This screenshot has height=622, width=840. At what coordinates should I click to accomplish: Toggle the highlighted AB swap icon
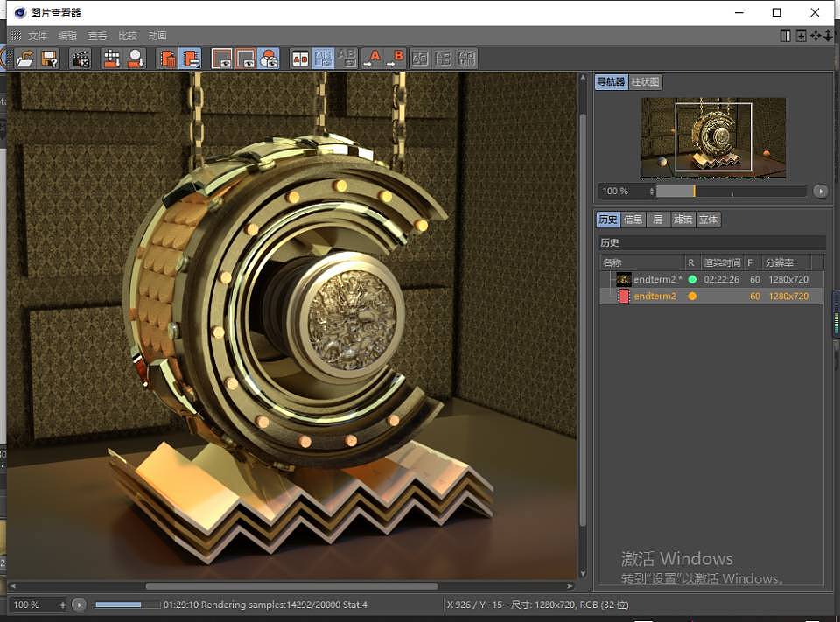click(323, 59)
